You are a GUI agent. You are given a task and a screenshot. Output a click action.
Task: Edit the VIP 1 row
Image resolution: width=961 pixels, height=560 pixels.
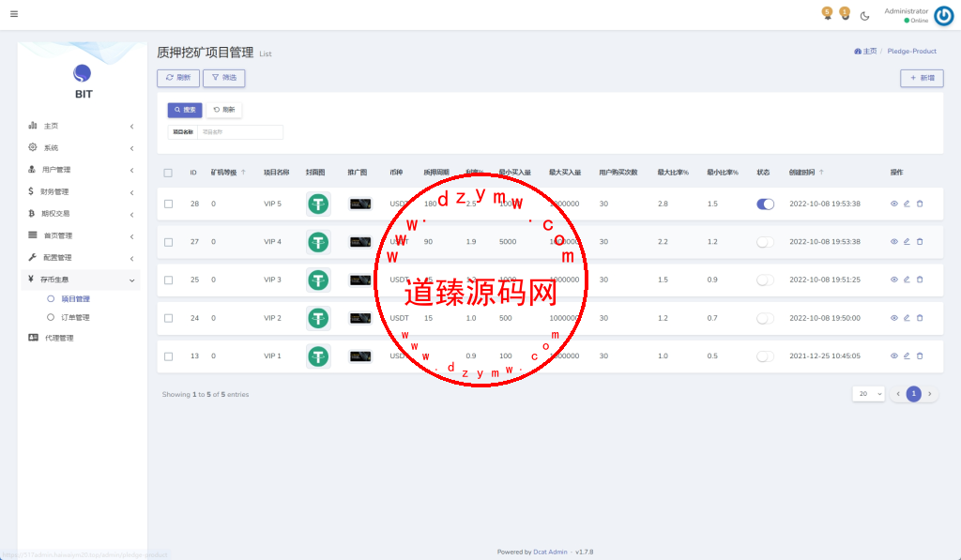907,356
